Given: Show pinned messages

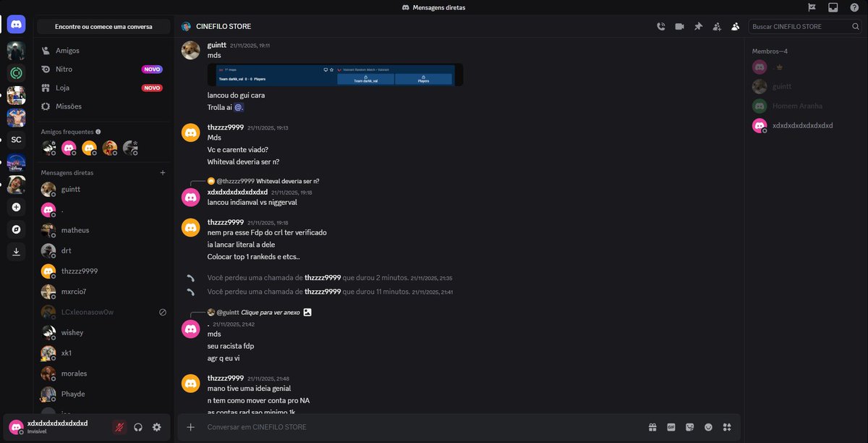Looking at the screenshot, I should (698, 26).
